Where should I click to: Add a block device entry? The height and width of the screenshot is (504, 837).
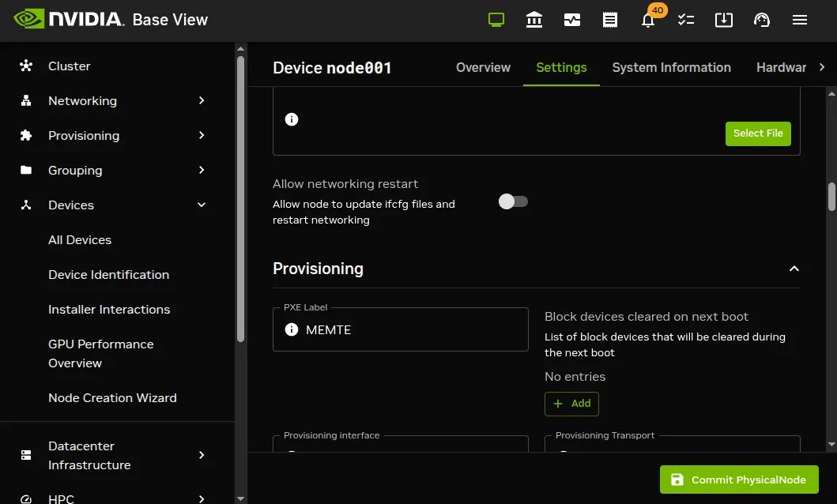pos(571,404)
